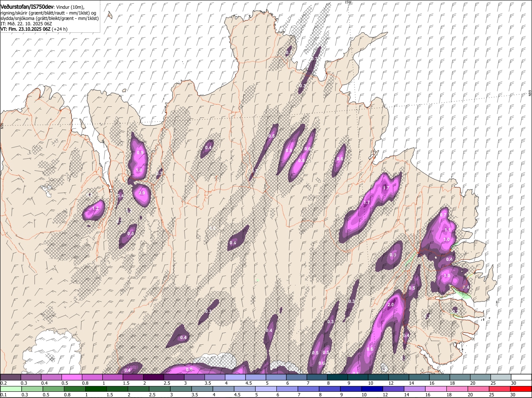Image resolution: width=532 pixels, height=398 pixels.
Task: Pick the light lavender 5 swatch in lower legend row
Action: pyautogui.click(x=266, y=389)
